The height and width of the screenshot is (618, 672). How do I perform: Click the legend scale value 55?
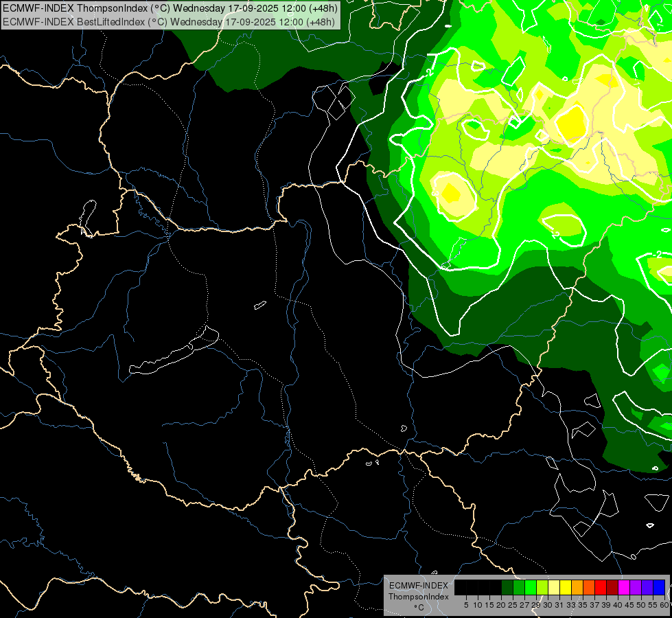[653, 605]
